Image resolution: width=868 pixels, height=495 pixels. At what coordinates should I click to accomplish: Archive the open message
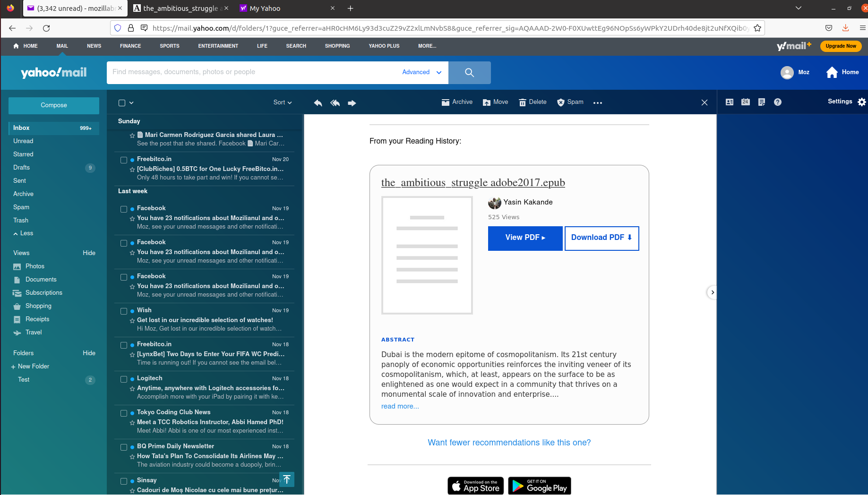pyautogui.click(x=456, y=102)
